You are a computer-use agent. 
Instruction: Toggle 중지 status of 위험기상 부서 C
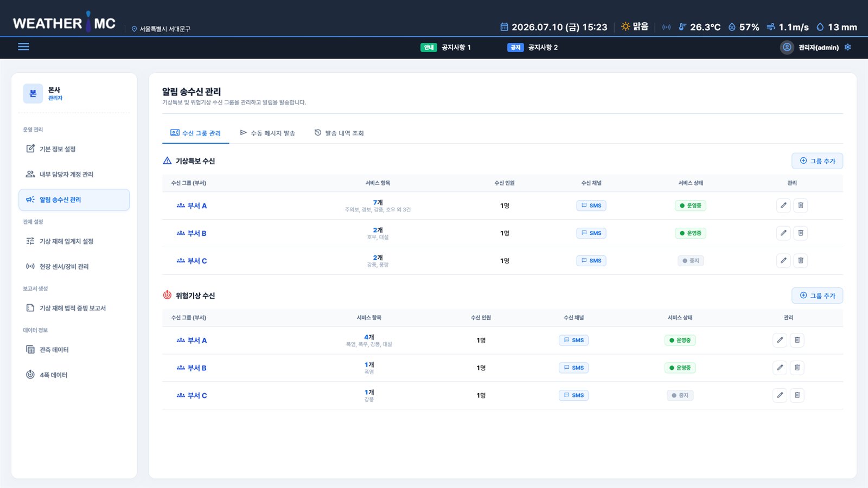680,395
